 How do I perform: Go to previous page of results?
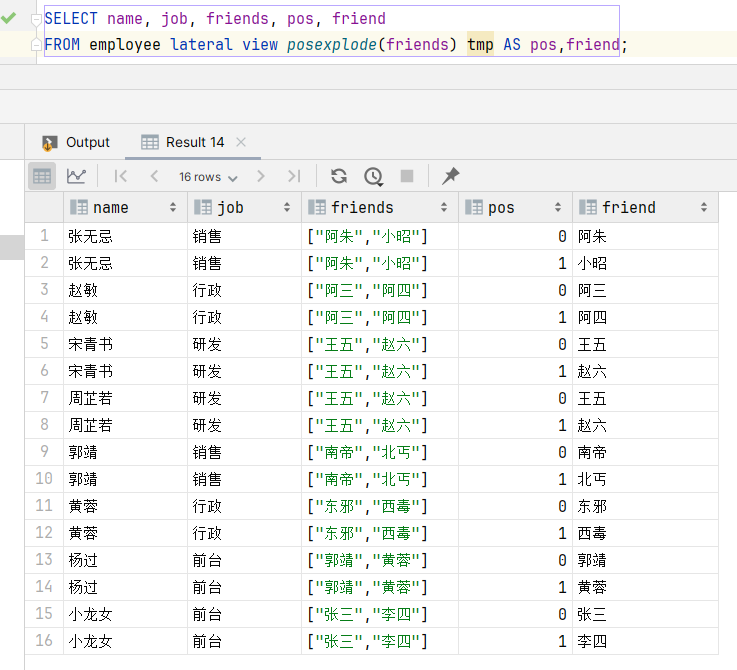[154, 176]
